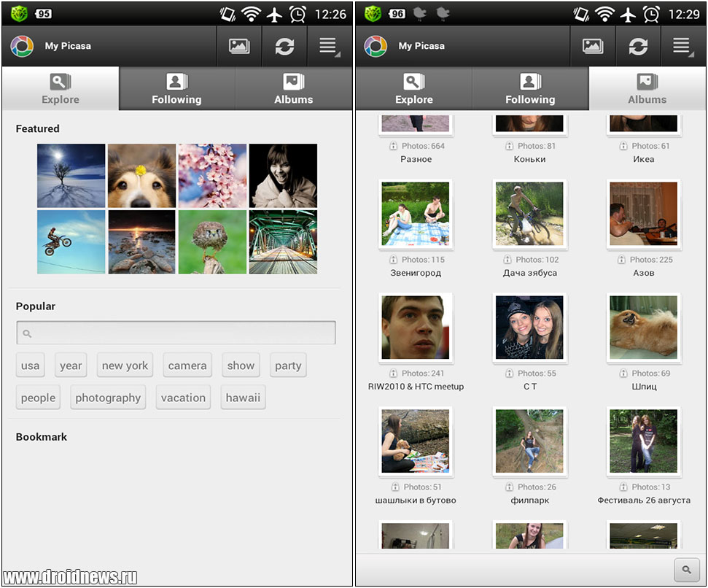Click the Picasa logo in left screen
The width and height of the screenshot is (708, 588).
[x=22, y=46]
